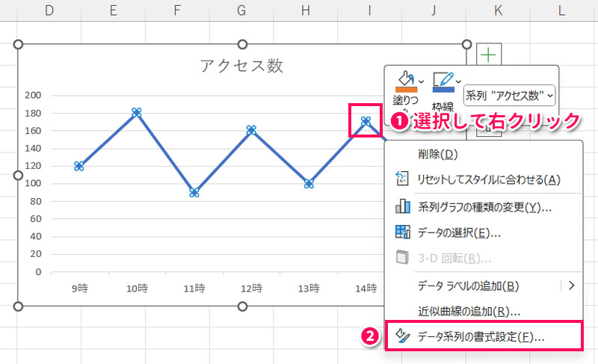Select データ ラベルの追加(B) menu item

pos(469,286)
